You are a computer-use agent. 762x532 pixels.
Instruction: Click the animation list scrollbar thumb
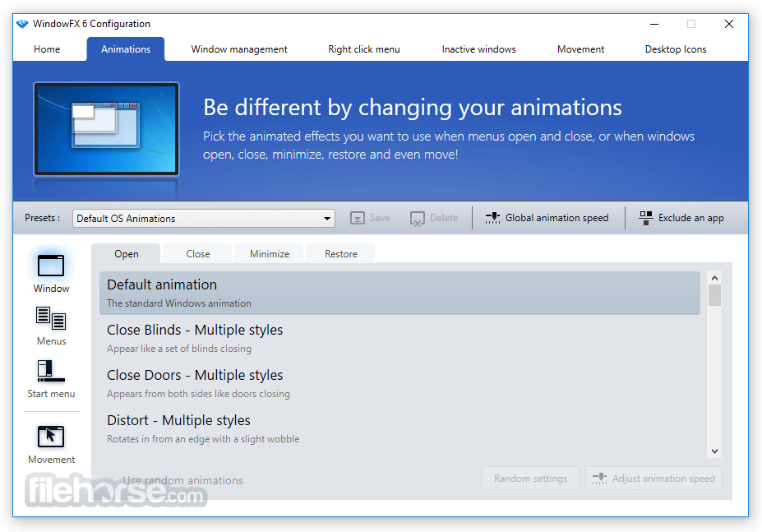[714, 296]
